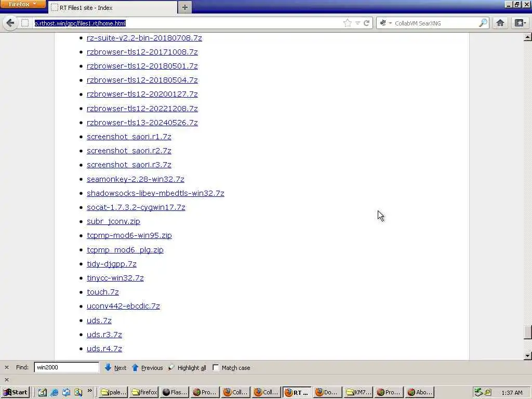Click the site identity icon beside the URL

(x=25, y=23)
